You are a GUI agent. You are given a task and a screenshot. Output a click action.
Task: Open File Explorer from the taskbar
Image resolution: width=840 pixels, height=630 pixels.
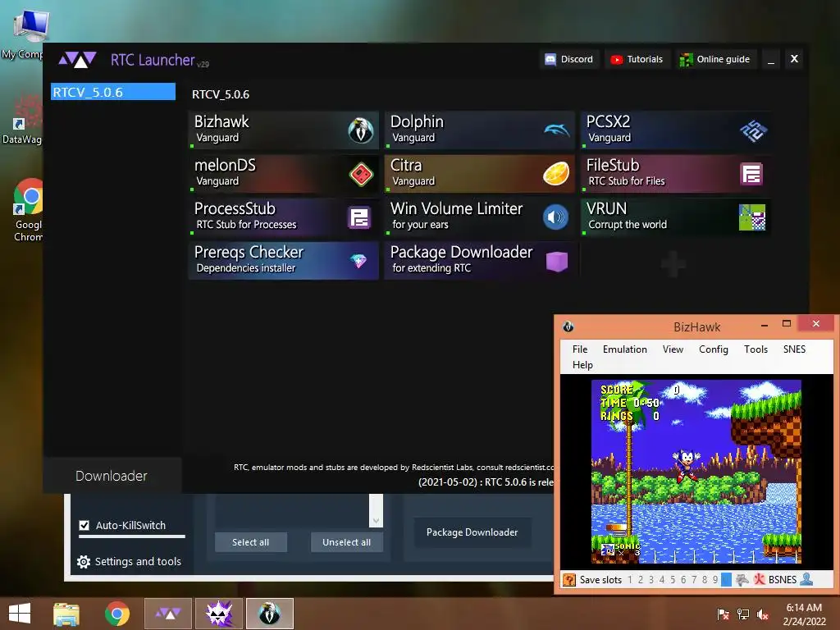(66, 614)
